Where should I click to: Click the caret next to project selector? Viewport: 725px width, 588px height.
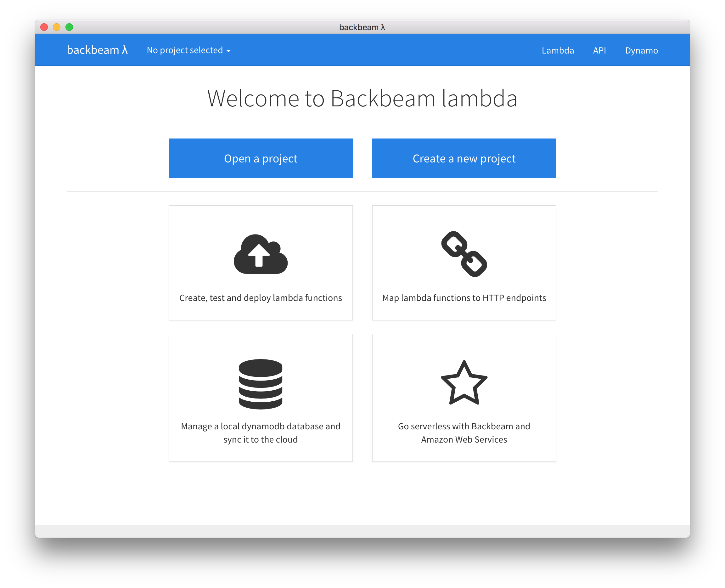(228, 51)
